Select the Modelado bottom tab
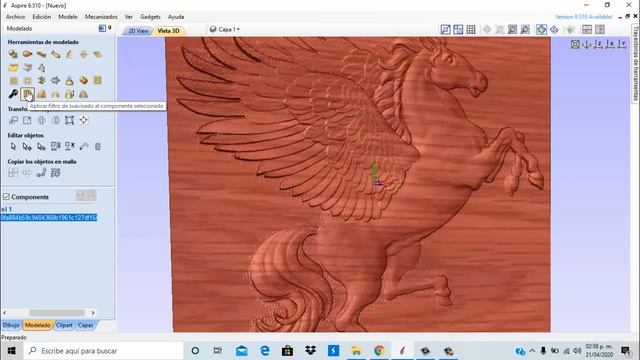This screenshot has height=360, width=640. tap(38, 325)
